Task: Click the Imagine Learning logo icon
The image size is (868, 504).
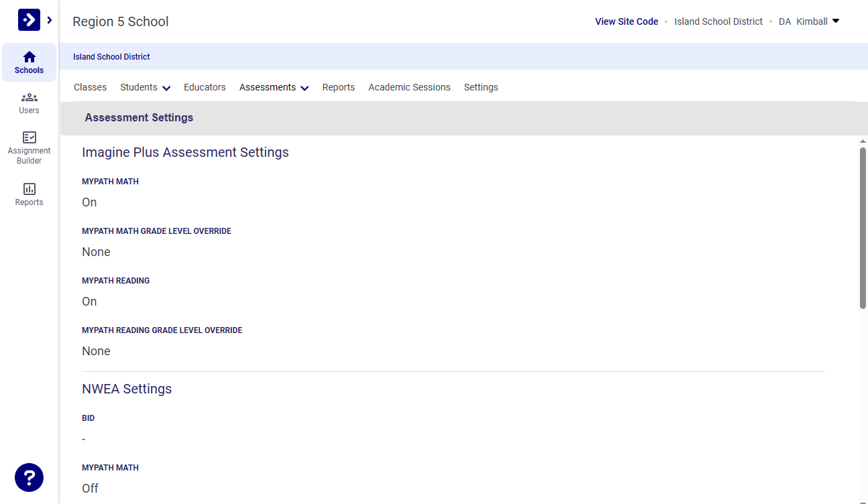Action: [x=29, y=19]
